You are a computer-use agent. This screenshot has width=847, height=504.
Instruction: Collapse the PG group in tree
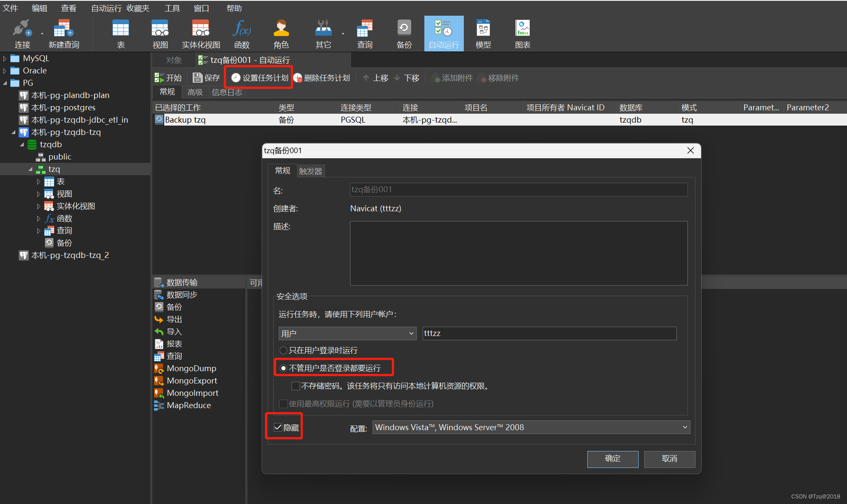click(5, 83)
